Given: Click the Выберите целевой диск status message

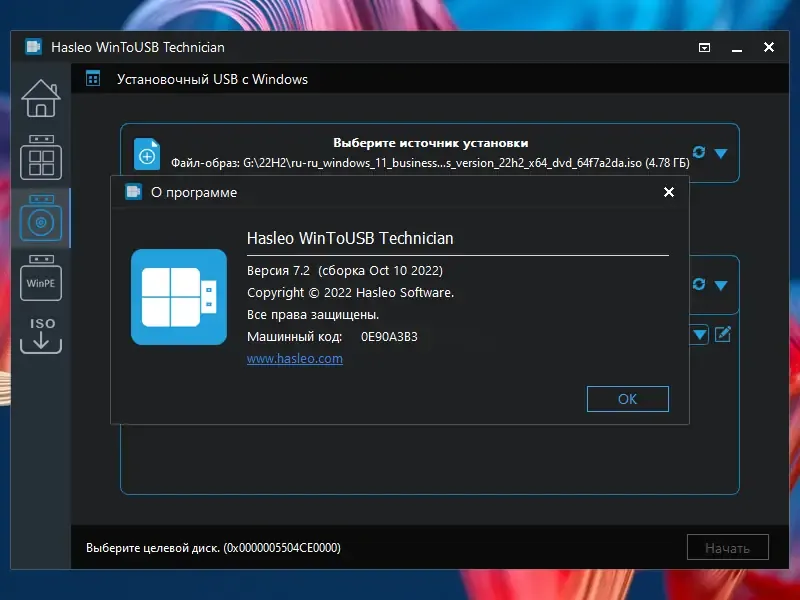Looking at the screenshot, I should pos(213,548).
